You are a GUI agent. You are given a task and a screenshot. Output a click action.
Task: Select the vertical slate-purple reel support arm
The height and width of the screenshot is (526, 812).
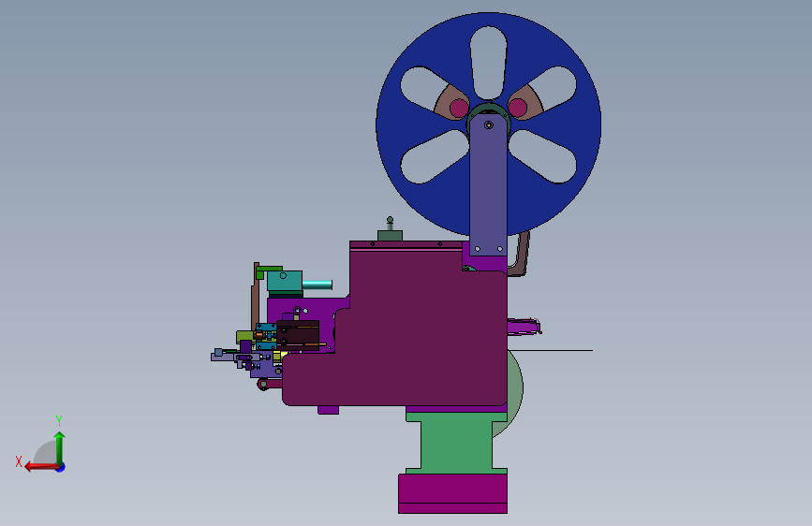coord(488,186)
